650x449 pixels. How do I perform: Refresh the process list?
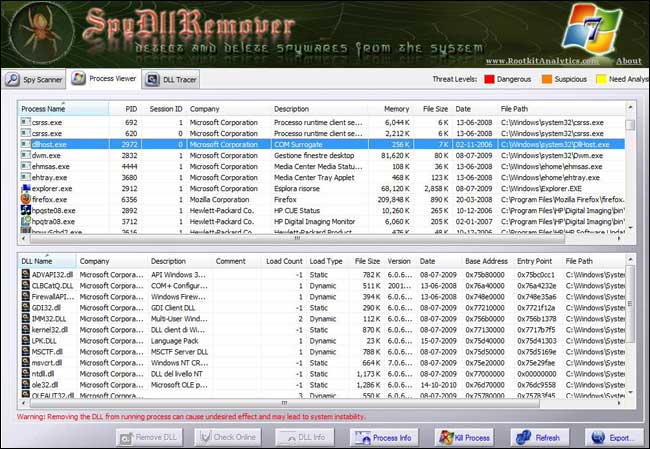[x=540, y=437]
